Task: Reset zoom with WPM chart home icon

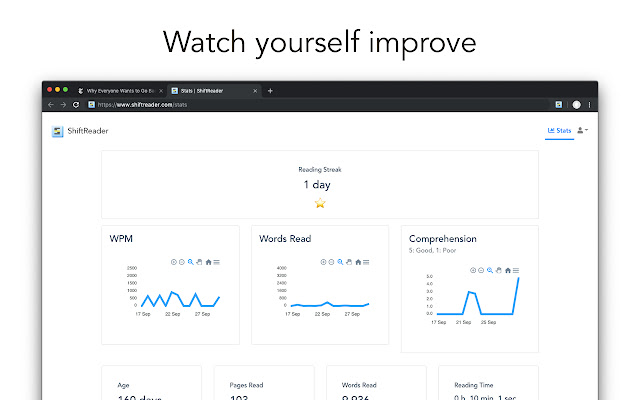Action: 209,262
